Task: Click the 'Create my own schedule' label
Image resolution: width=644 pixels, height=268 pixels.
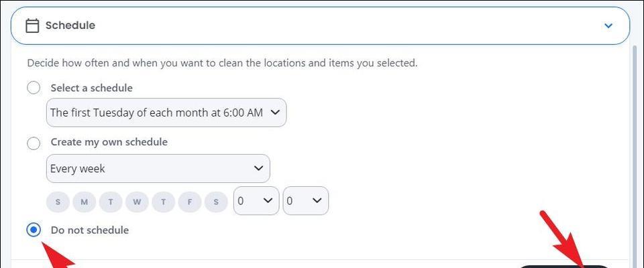Action: tap(109, 142)
